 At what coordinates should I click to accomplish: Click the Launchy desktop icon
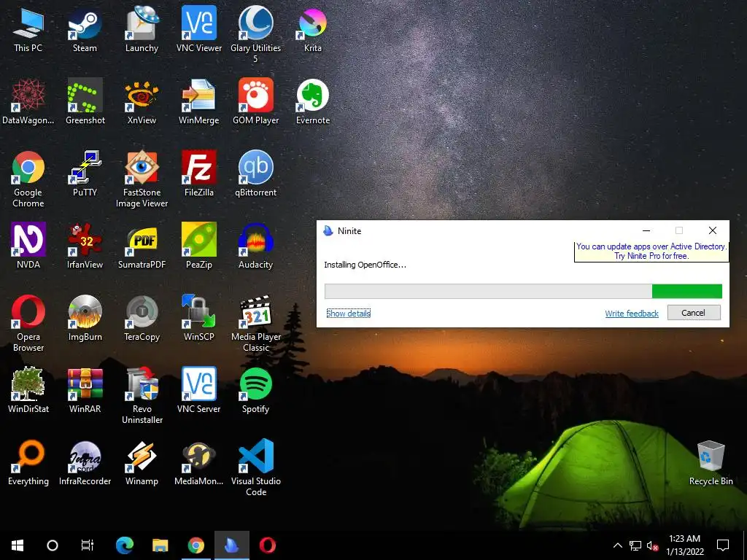142,28
